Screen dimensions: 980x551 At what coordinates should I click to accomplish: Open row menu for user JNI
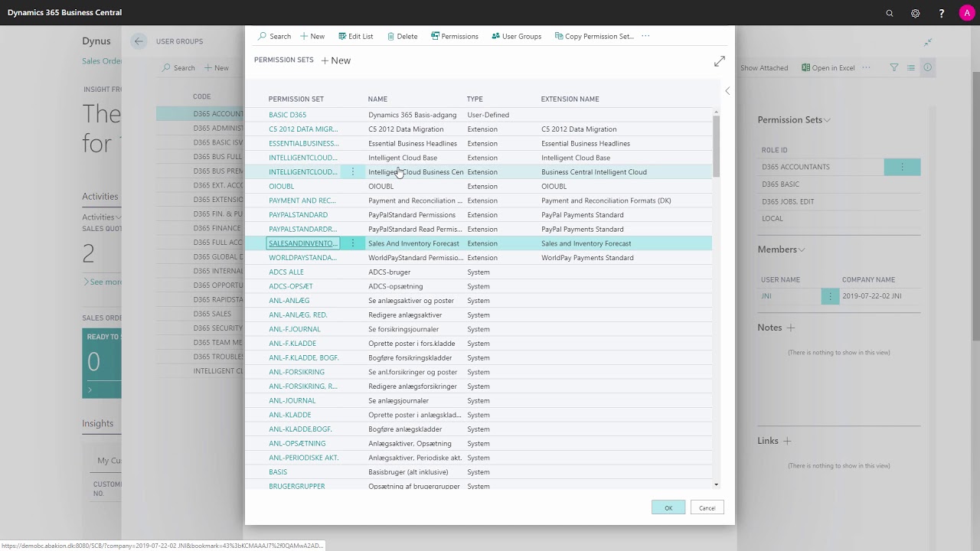click(830, 296)
